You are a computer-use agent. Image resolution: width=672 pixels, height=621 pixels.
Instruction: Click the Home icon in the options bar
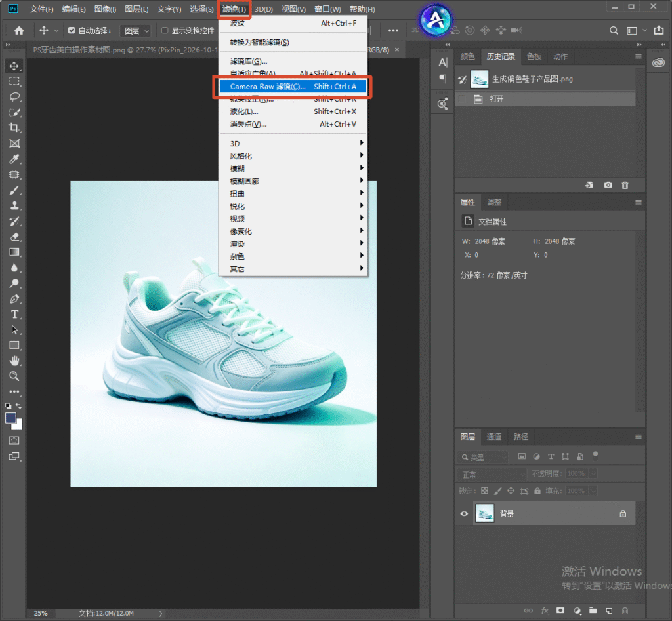(x=19, y=30)
